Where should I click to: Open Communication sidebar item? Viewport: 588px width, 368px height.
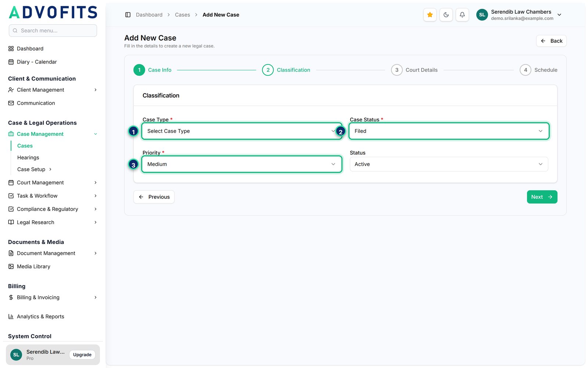[53, 103]
